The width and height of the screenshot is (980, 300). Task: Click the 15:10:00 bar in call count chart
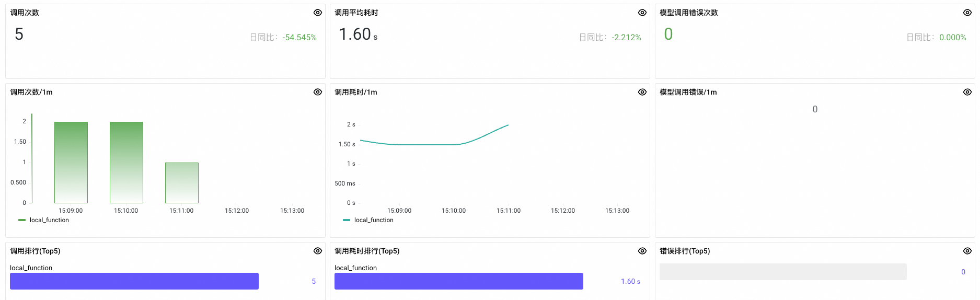pos(126,163)
